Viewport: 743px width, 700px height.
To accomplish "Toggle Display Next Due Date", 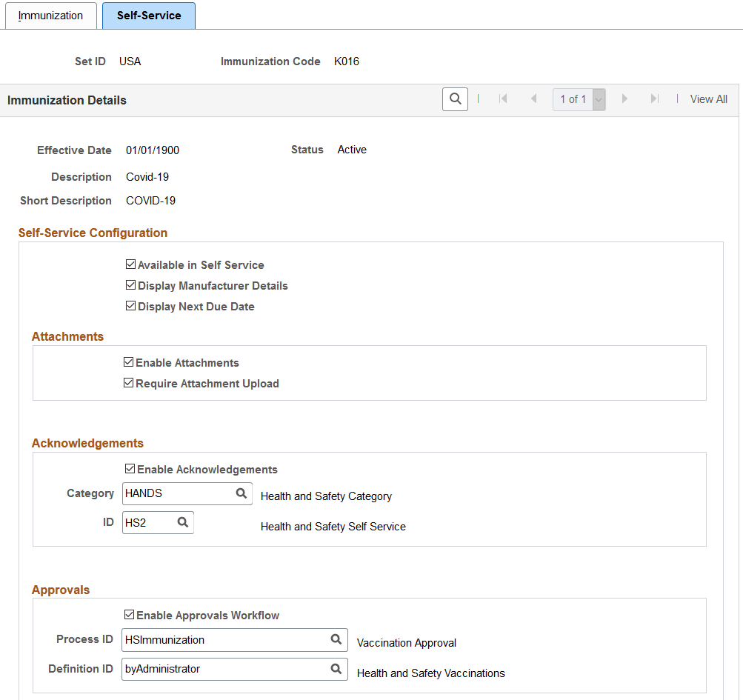I will tap(130, 306).
